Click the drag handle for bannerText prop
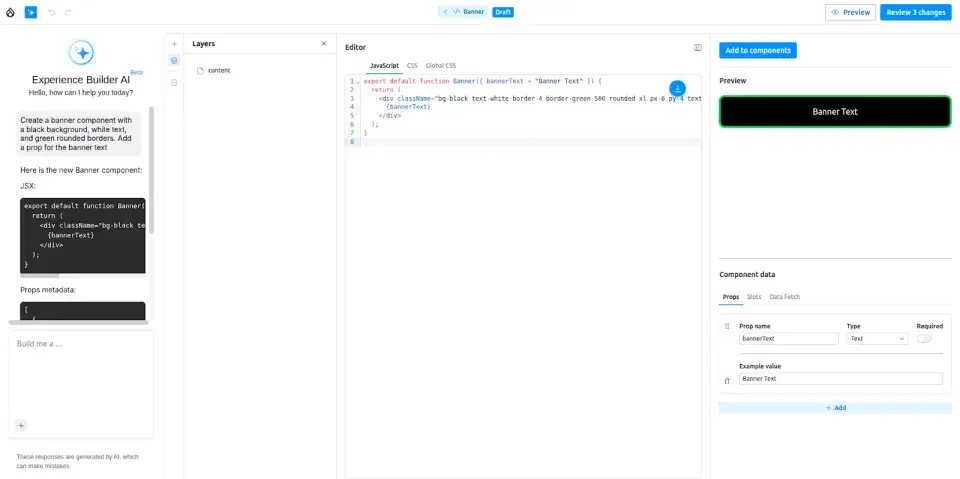The image size is (960, 479). 727,326
